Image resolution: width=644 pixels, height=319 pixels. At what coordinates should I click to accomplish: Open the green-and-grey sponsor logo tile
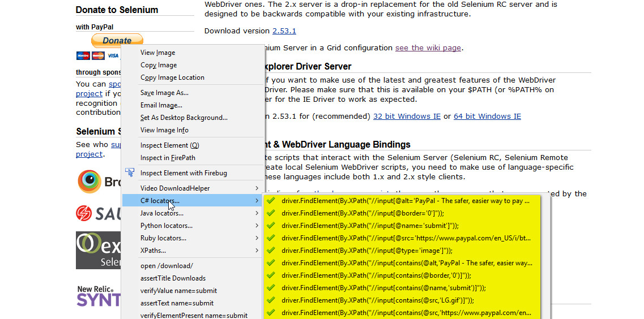pyautogui.click(x=98, y=250)
